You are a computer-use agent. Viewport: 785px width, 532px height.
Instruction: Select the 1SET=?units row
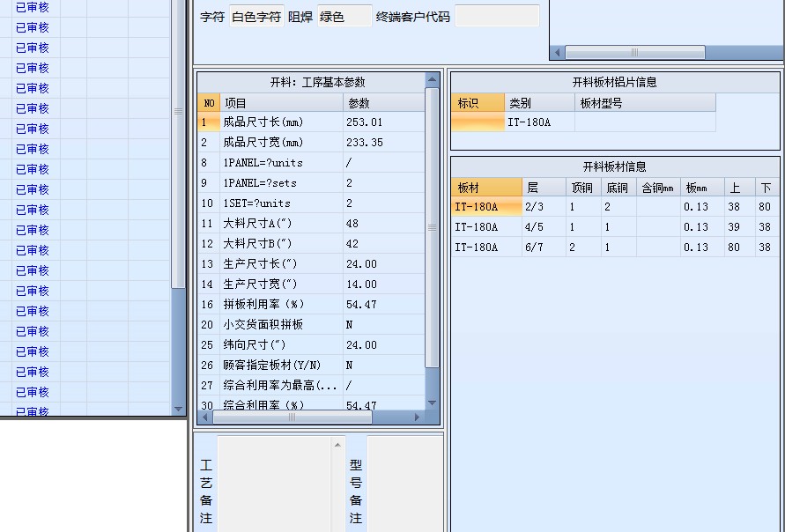311,203
